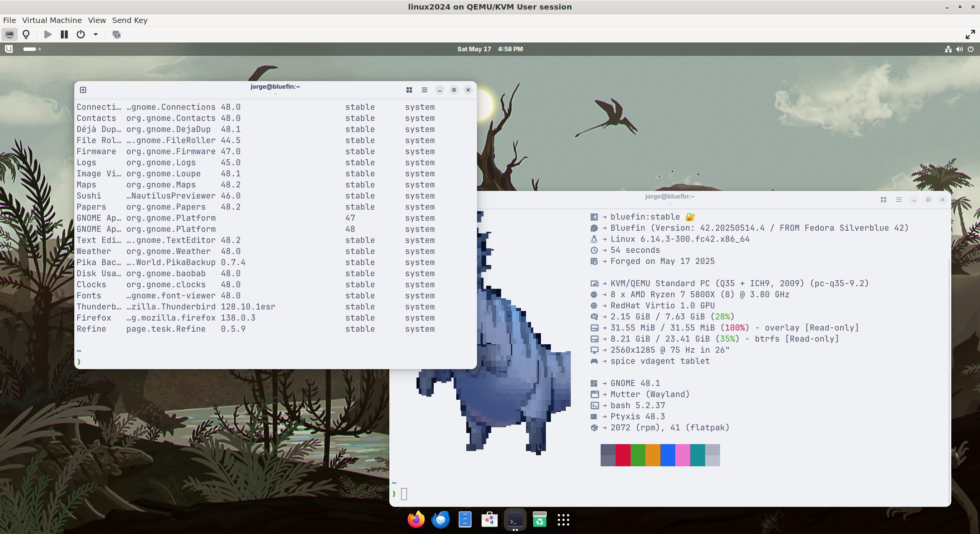The height and width of the screenshot is (534, 980).
Task: Click the GNOME clock date button
Action: pyautogui.click(x=490, y=49)
